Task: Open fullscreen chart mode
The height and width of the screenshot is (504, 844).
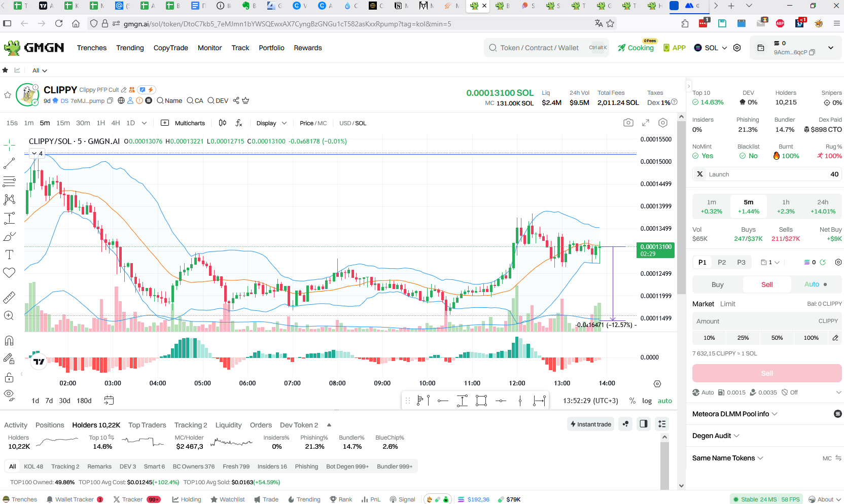Action: [x=646, y=123]
